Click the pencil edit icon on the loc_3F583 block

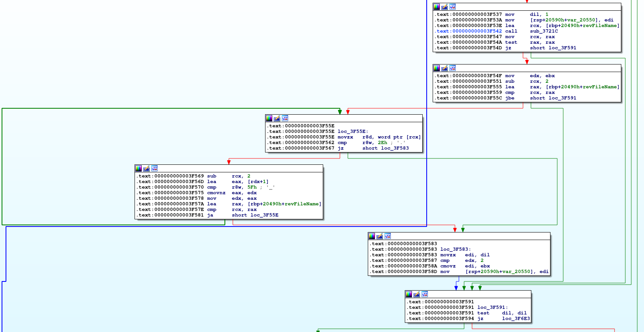380,236
